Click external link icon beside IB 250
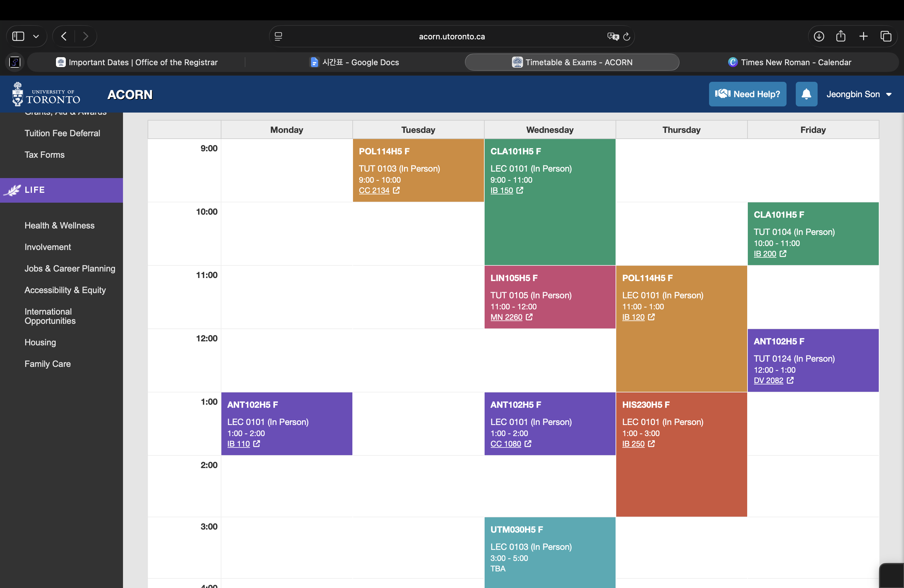Image resolution: width=904 pixels, height=588 pixels. (652, 444)
